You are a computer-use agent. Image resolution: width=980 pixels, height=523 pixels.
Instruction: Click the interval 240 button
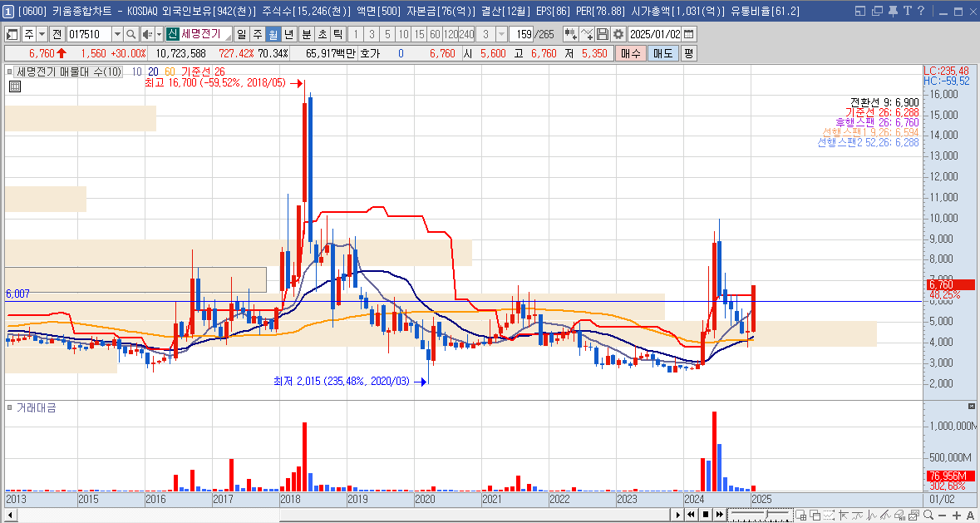[466, 34]
